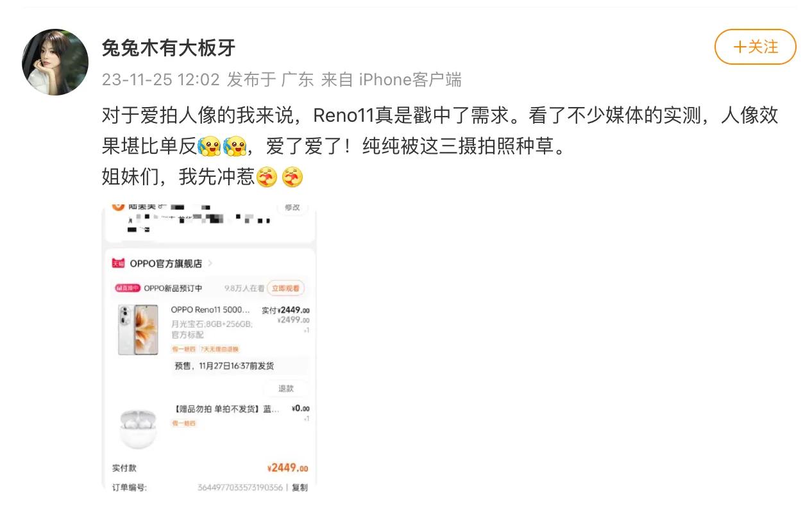Open the white earbuds gift thumbnail
This screenshot has height=514, width=812.
click(138, 427)
